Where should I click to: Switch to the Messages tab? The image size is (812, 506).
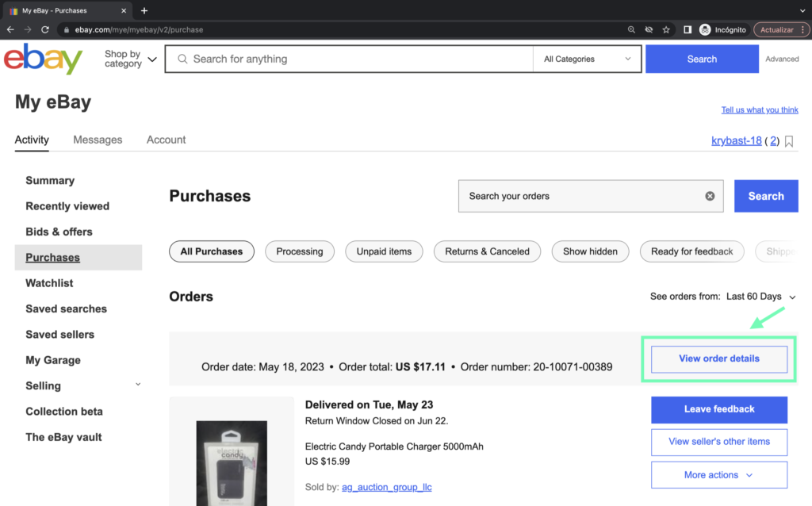(x=98, y=140)
